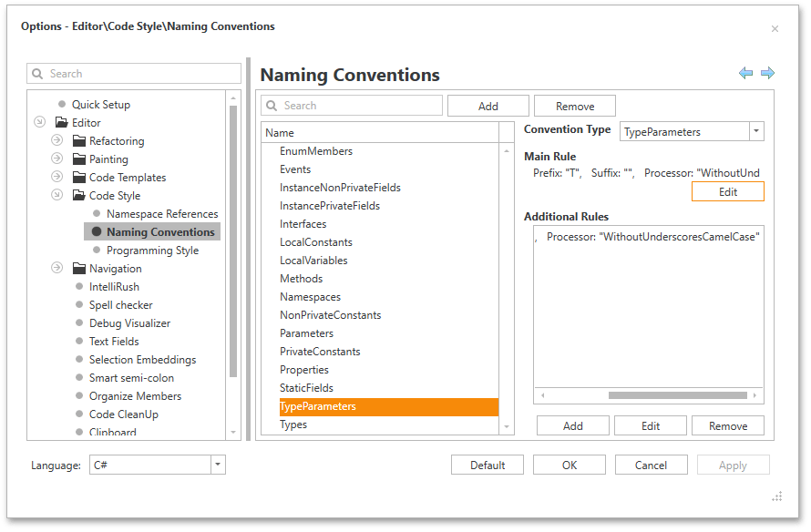
Task: Click Add above the conventions list
Action: 488,105
